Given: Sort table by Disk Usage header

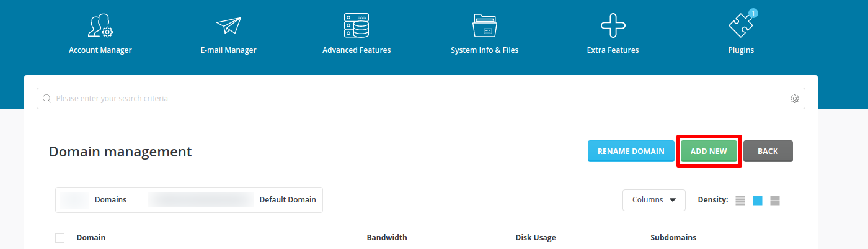Looking at the screenshot, I should tap(535, 238).
